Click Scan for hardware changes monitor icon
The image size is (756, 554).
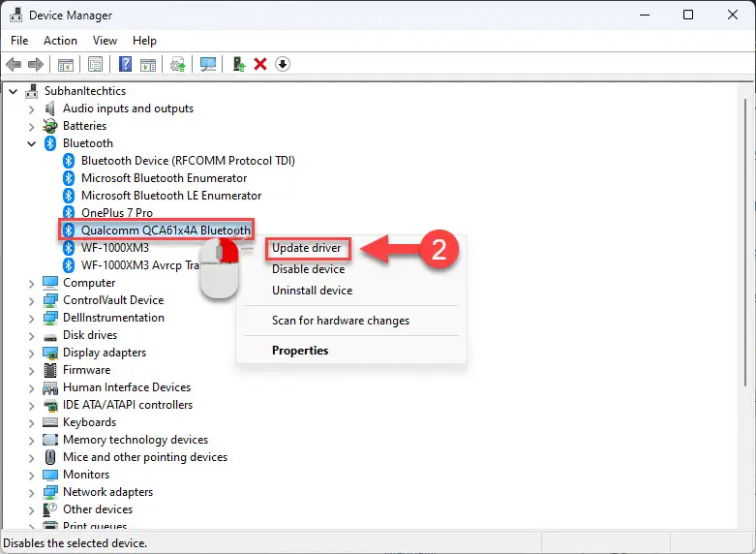point(208,64)
